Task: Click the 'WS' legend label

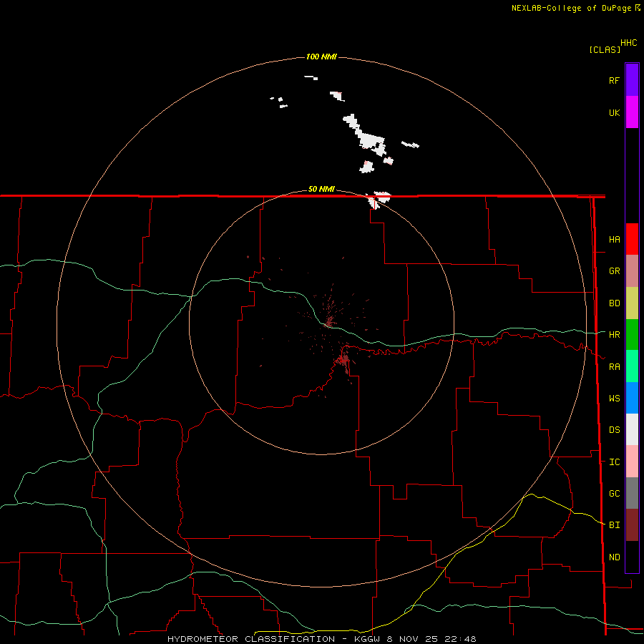Action: click(x=615, y=398)
